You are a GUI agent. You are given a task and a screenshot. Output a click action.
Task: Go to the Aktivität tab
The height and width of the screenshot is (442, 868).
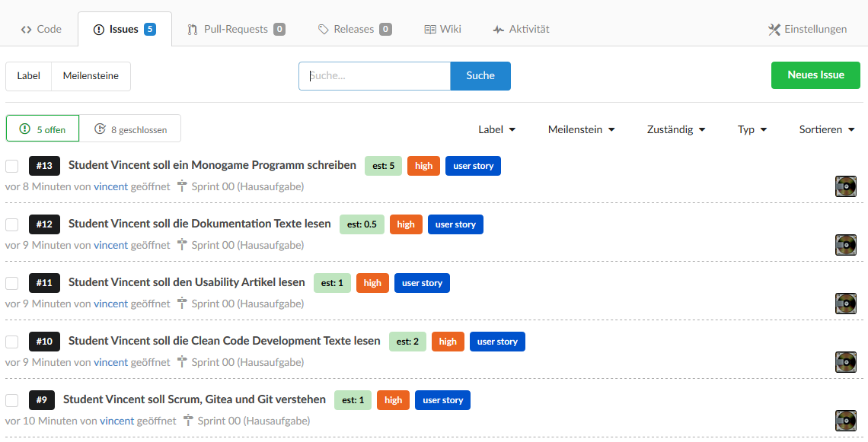click(521, 30)
